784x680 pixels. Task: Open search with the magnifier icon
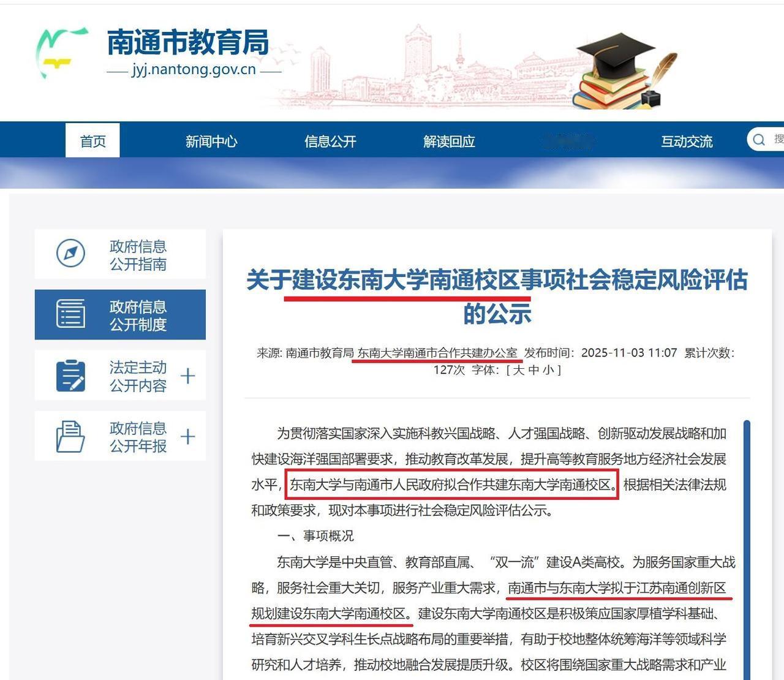(x=759, y=140)
